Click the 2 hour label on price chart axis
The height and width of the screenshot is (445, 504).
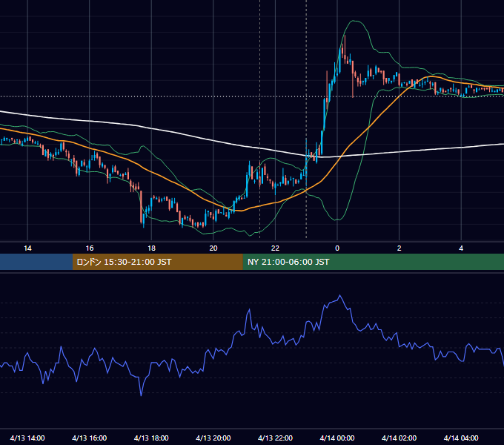click(x=399, y=248)
